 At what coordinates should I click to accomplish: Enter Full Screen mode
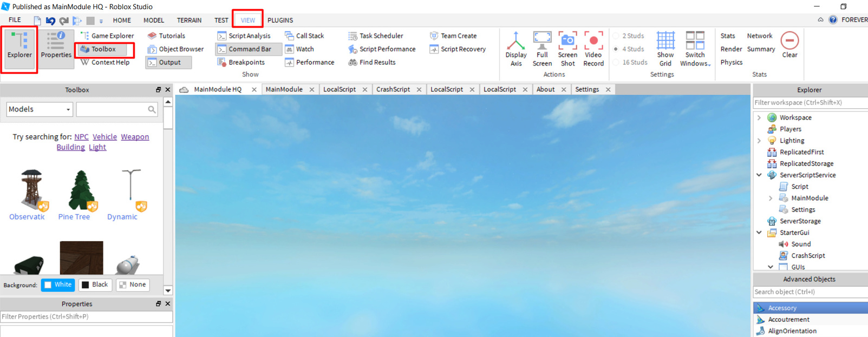click(x=542, y=49)
